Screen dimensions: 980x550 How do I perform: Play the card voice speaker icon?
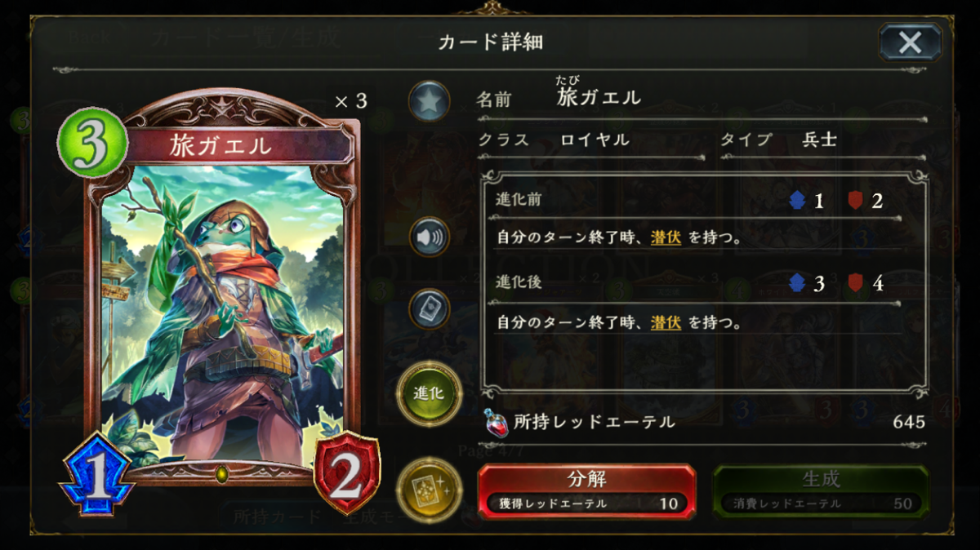[429, 237]
